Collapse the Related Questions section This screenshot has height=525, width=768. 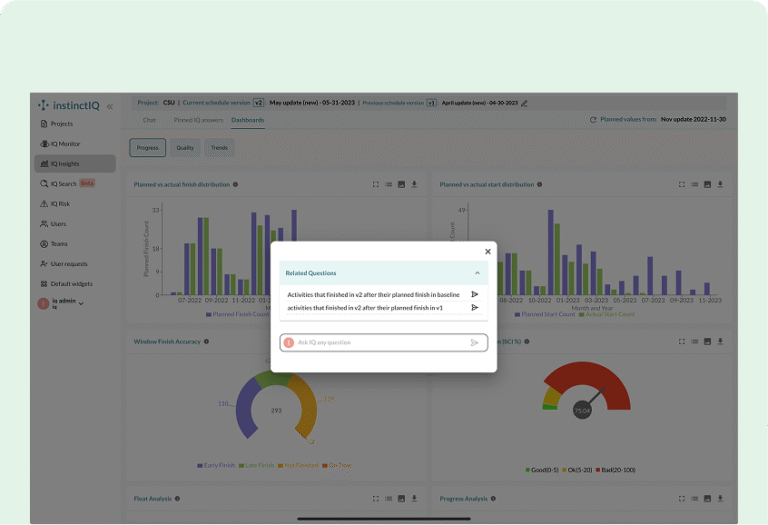tap(477, 273)
